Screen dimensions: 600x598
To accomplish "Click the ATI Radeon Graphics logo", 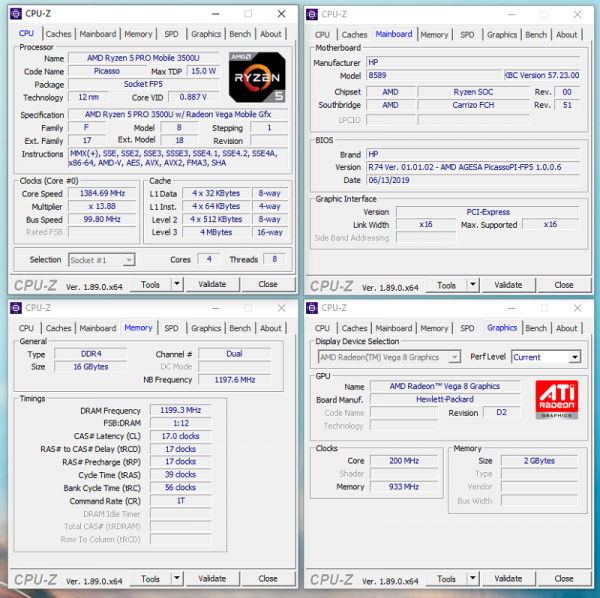I will tap(555, 398).
